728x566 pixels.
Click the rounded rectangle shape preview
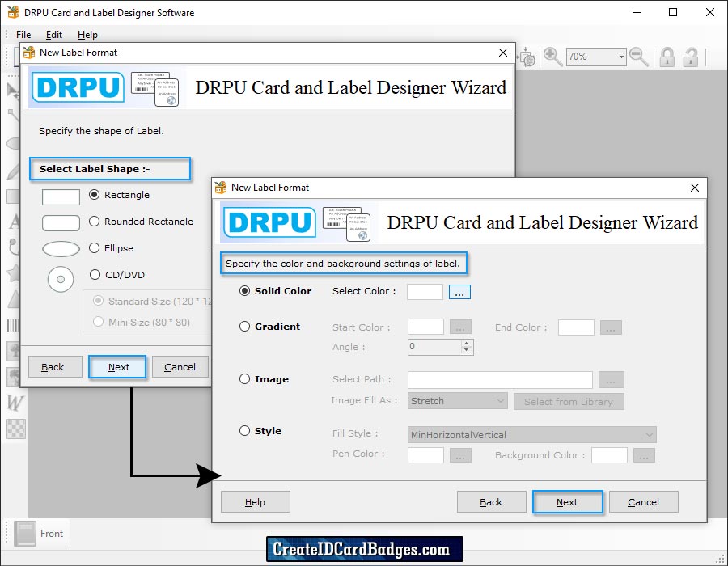coord(61,222)
